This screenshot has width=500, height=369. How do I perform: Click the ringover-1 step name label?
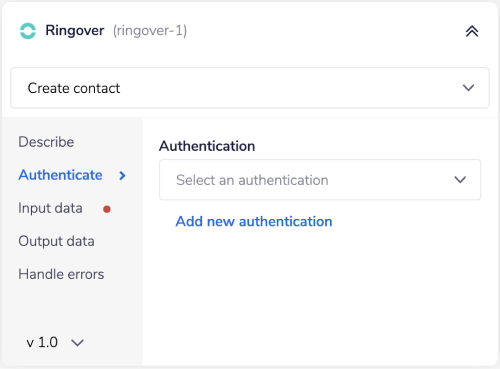(150, 31)
